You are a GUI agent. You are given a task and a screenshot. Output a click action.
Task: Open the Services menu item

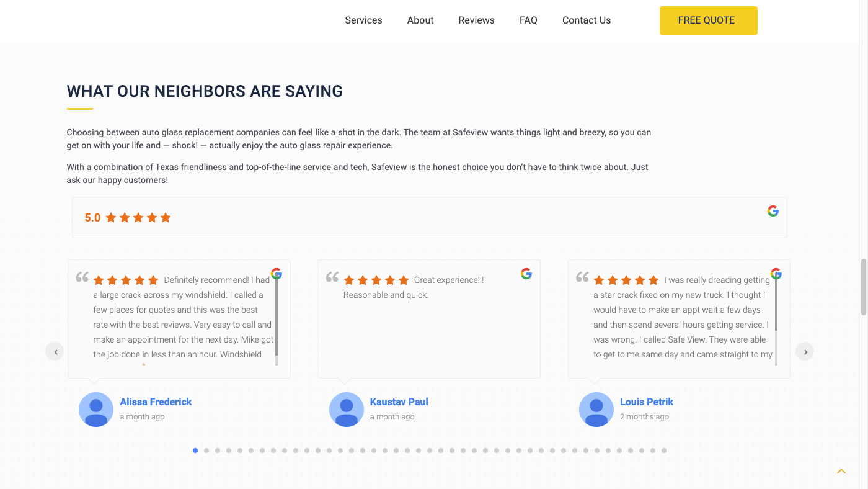coord(363,20)
